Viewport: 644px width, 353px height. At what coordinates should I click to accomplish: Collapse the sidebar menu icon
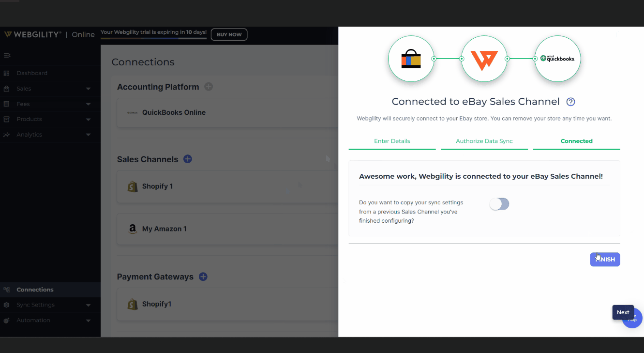tap(7, 55)
